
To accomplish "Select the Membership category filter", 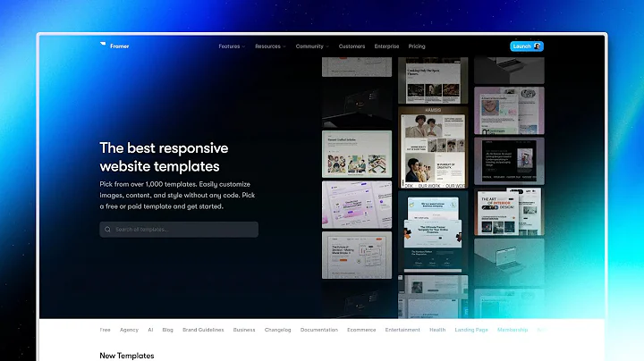I will tap(513, 330).
